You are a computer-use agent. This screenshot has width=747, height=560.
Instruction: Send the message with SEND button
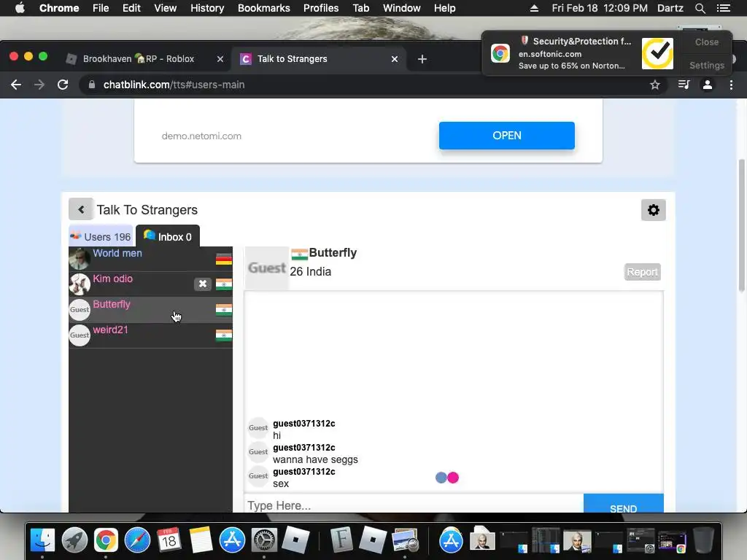tap(623, 505)
